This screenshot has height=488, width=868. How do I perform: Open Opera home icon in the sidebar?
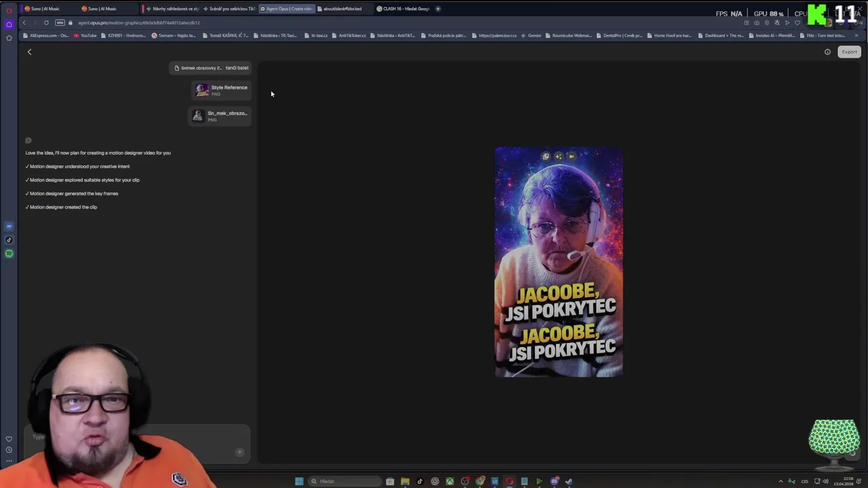(9, 24)
